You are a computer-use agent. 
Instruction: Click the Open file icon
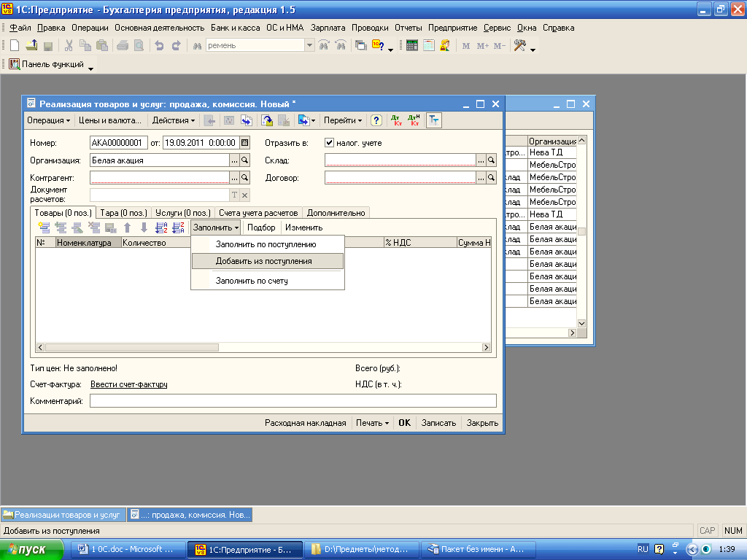tap(31, 46)
